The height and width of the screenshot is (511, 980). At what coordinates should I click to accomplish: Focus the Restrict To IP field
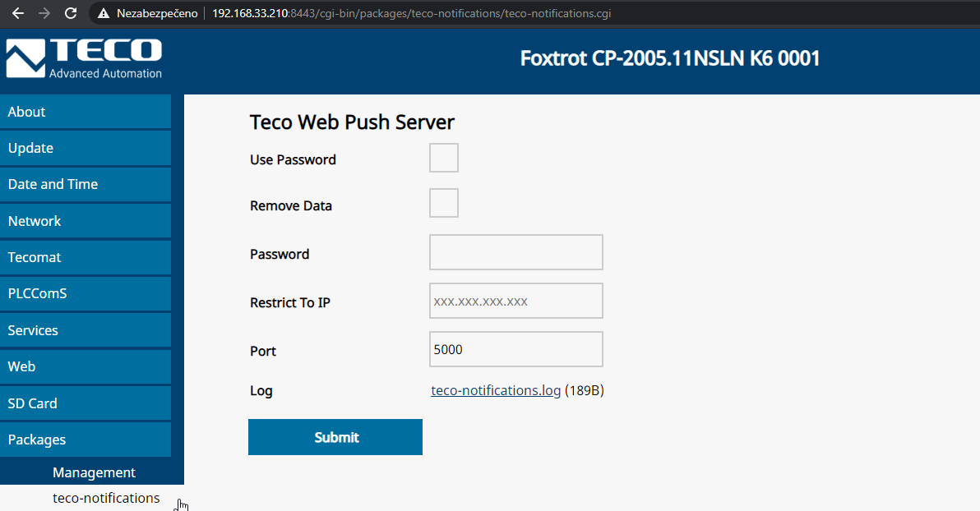(x=515, y=301)
